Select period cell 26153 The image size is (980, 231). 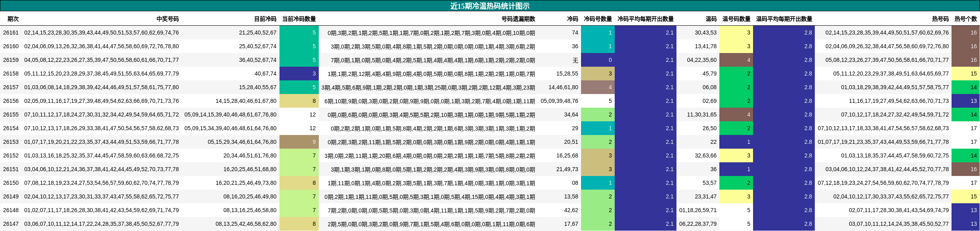coord(11,142)
